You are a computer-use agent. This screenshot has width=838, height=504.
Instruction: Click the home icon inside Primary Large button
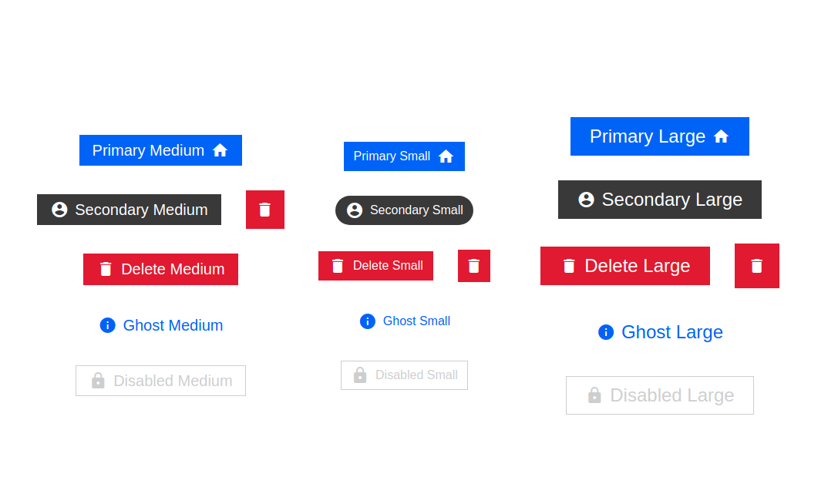(x=721, y=136)
